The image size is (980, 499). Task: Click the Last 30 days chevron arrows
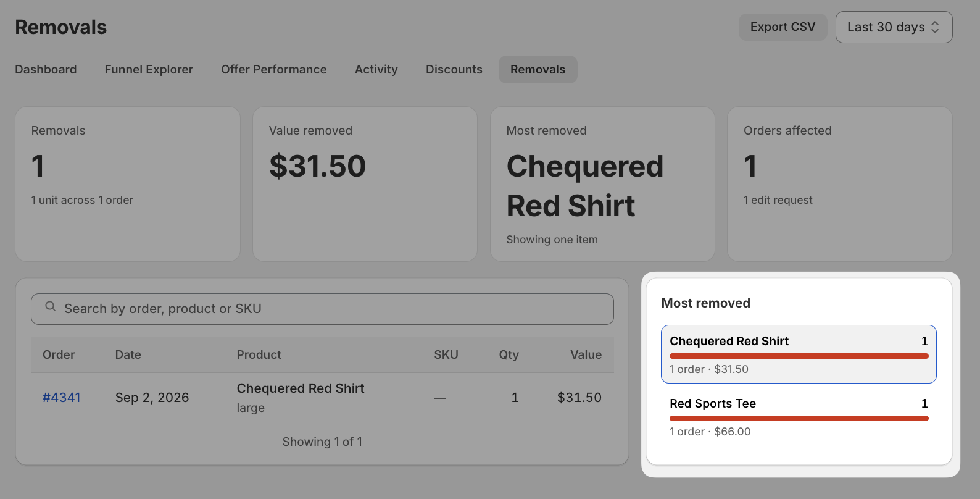click(x=935, y=27)
